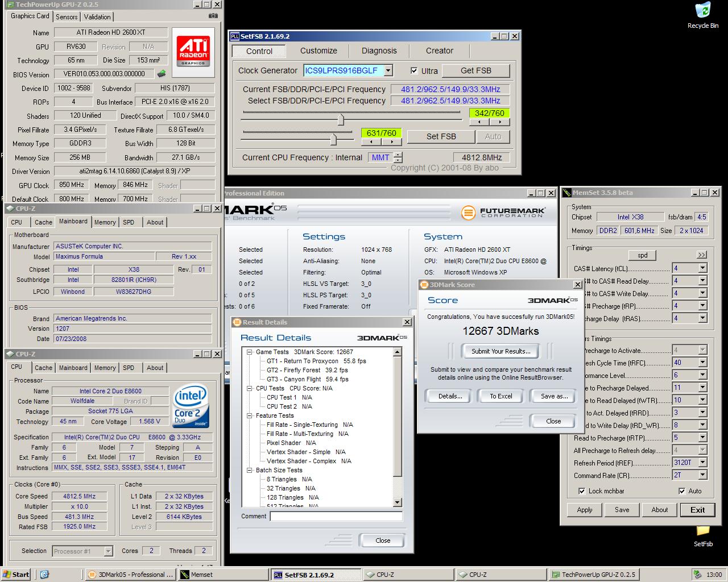Click the Details... button in 3DMark Score
The image size is (728, 582).
450,396
